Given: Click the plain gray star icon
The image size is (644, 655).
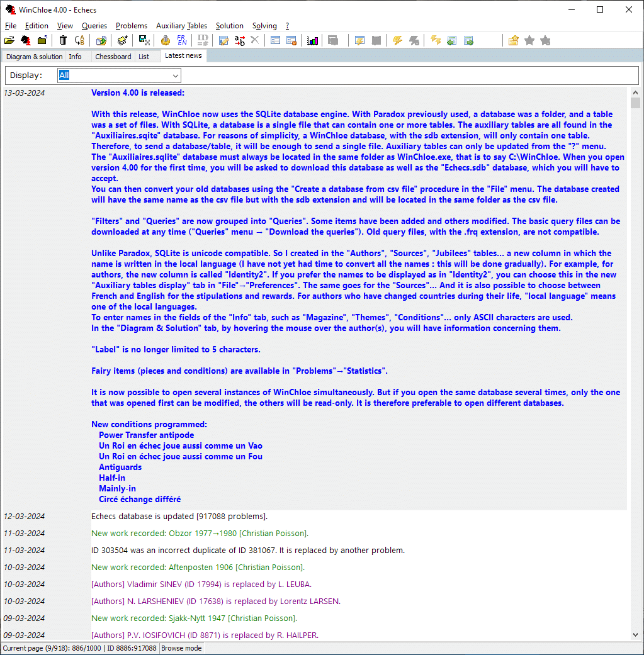Looking at the screenshot, I should [x=529, y=40].
